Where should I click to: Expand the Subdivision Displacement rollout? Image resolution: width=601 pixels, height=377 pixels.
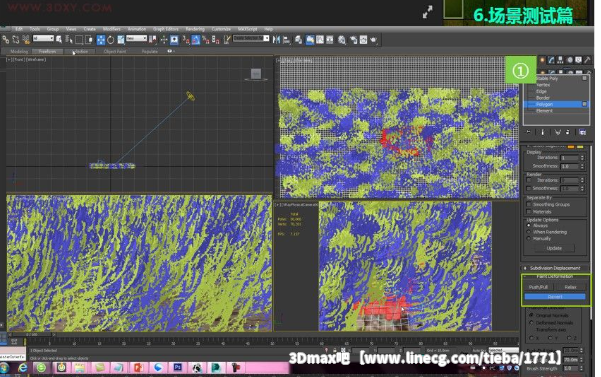pyautogui.click(x=555, y=268)
